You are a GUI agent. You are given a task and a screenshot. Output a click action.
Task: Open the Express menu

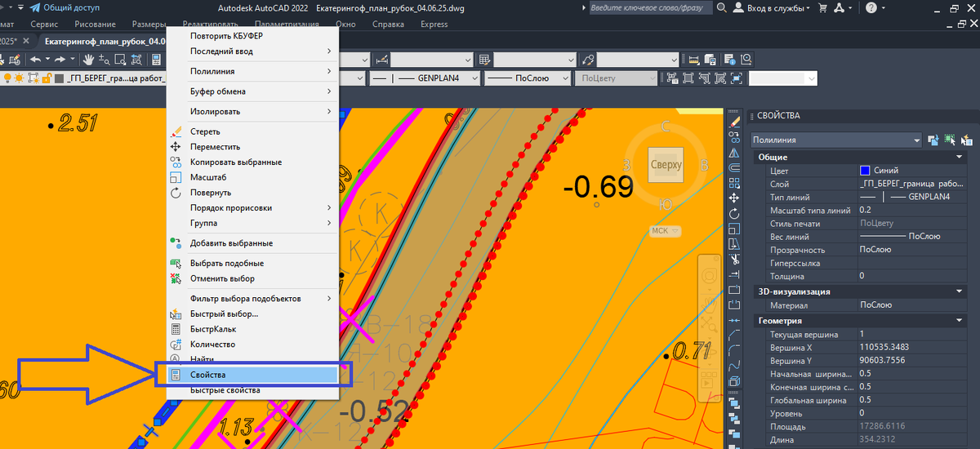pyautogui.click(x=434, y=24)
